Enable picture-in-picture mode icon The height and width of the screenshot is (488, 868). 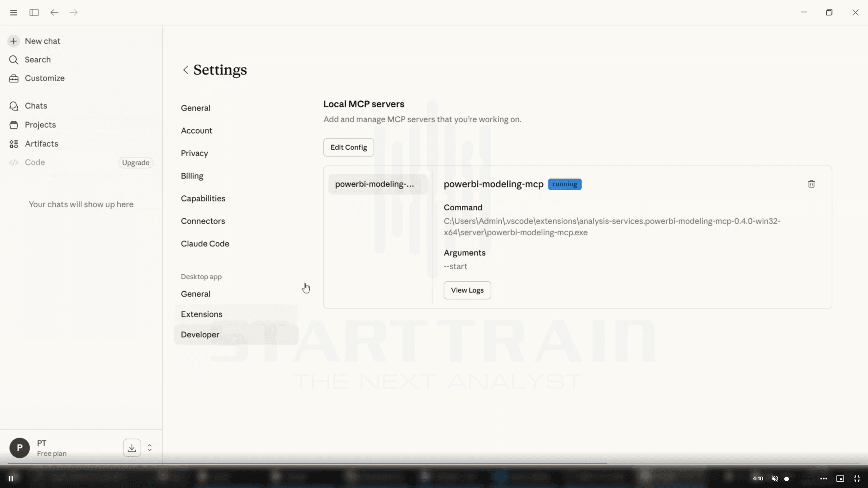[x=840, y=479]
